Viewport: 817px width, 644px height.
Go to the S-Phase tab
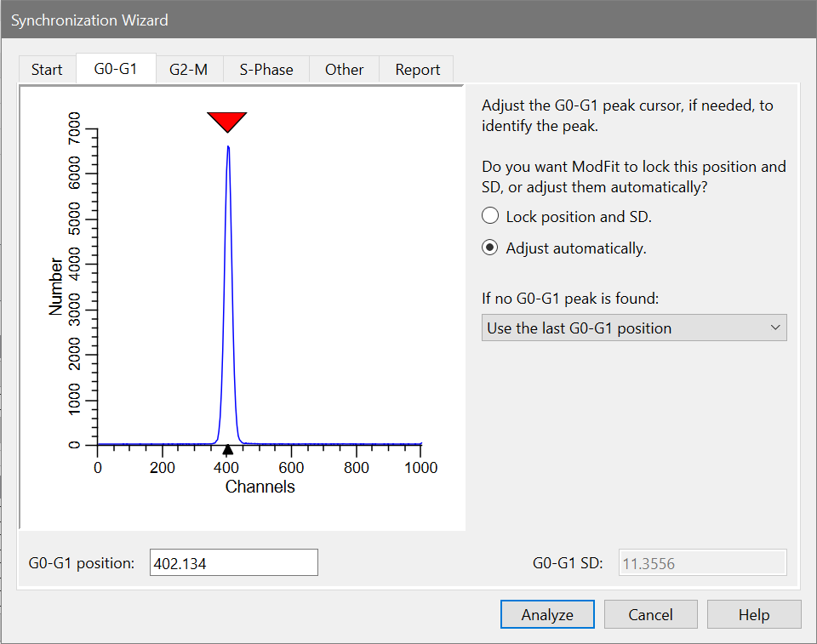coord(266,69)
